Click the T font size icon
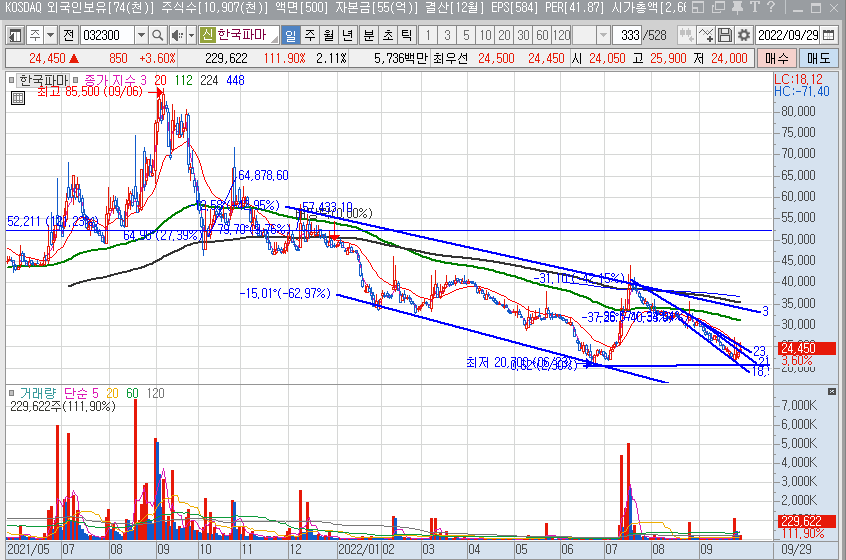The height and width of the screenshot is (560, 846). tap(754, 8)
